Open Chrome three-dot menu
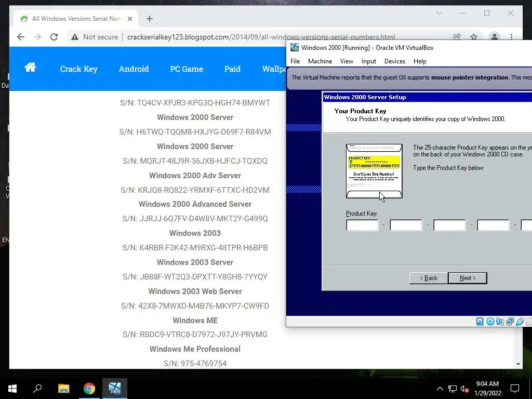Screen dimensions: 532x399 pos(511,37)
